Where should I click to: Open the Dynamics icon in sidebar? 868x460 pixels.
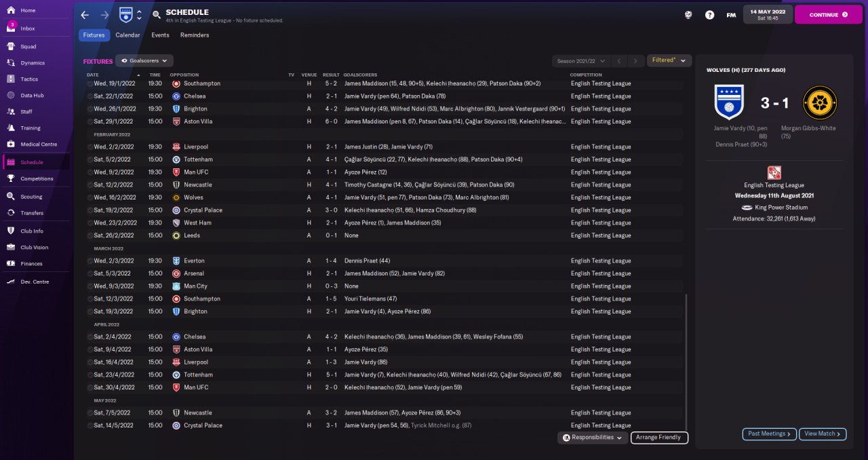coord(12,63)
